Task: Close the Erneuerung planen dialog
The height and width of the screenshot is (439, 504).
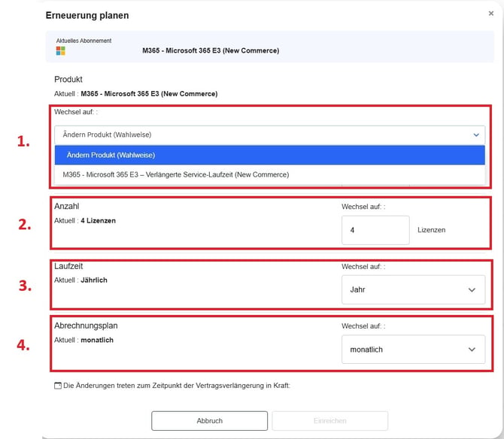Action: tap(490, 14)
